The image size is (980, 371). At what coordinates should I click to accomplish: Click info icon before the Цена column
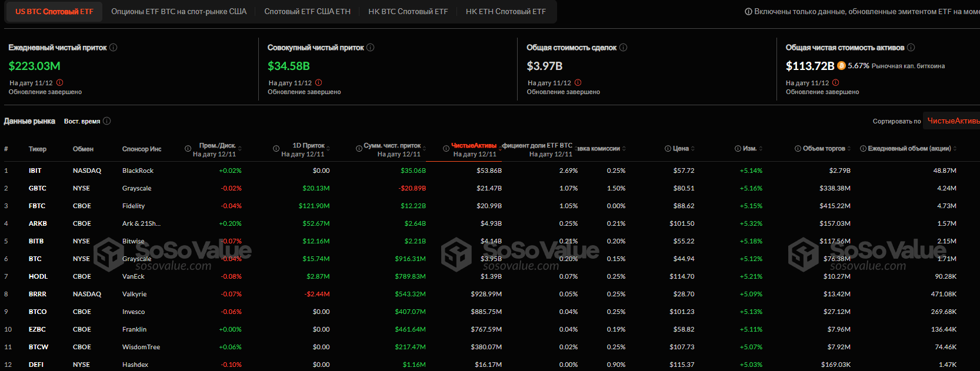pyautogui.click(x=668, y=149)
